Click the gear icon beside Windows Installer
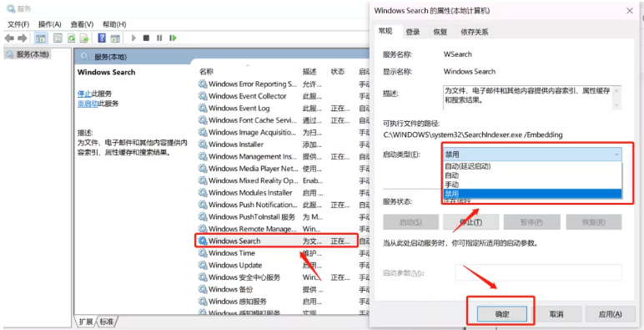The height and width of the screenshot is (330, 644). tap(203, 145)
